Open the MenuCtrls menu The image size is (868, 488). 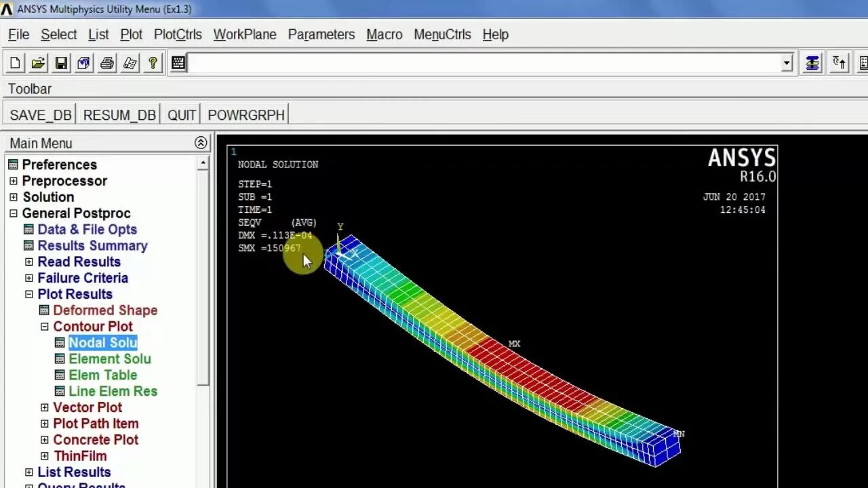[442, 35]
